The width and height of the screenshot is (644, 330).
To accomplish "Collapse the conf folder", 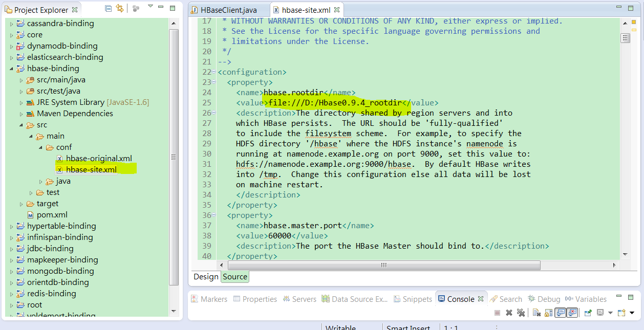I will [x=40, y=147].
